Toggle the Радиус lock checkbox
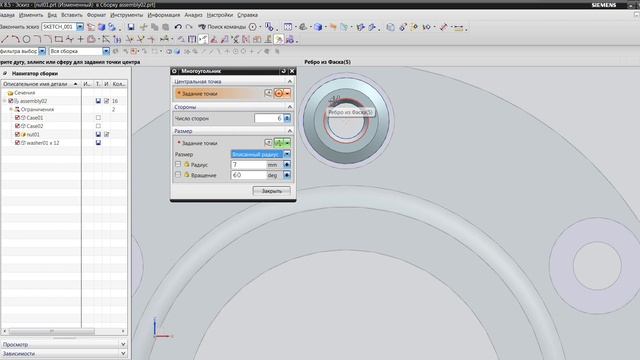Viewport: 640px width, 360px height. coord(178,164)
